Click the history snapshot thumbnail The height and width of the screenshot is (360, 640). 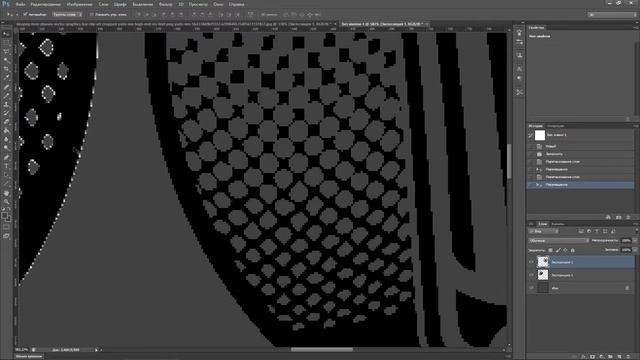coord(540,135)
